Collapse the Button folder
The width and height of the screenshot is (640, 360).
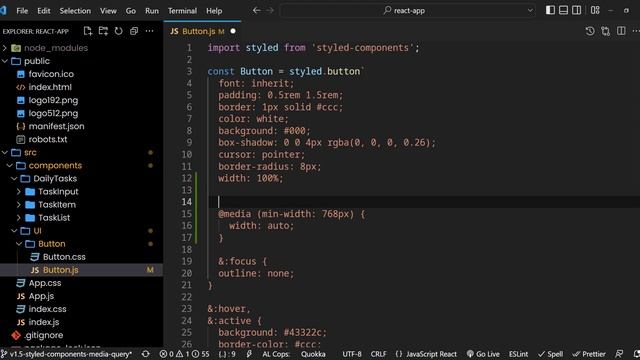coord(19,244)
